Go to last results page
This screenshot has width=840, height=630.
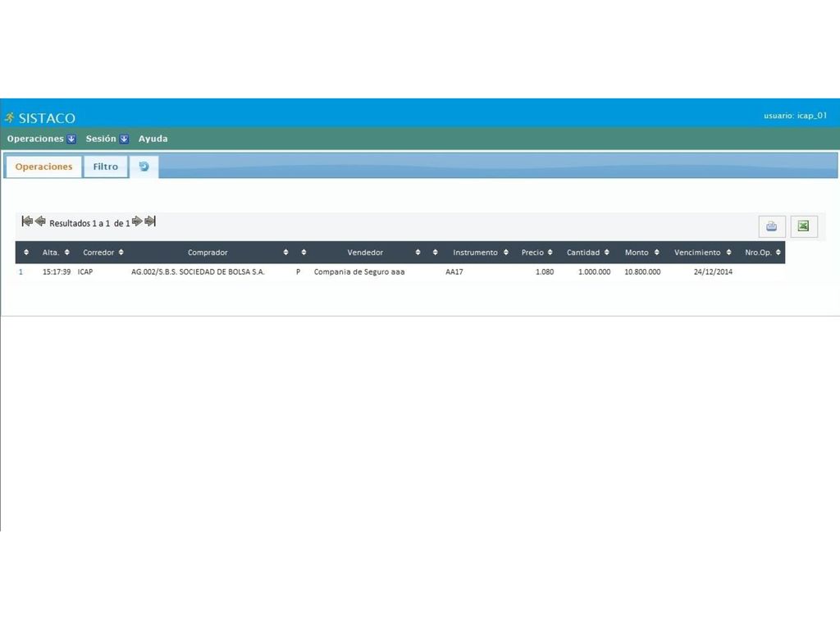pyautogui.click(x=150, y=221)
